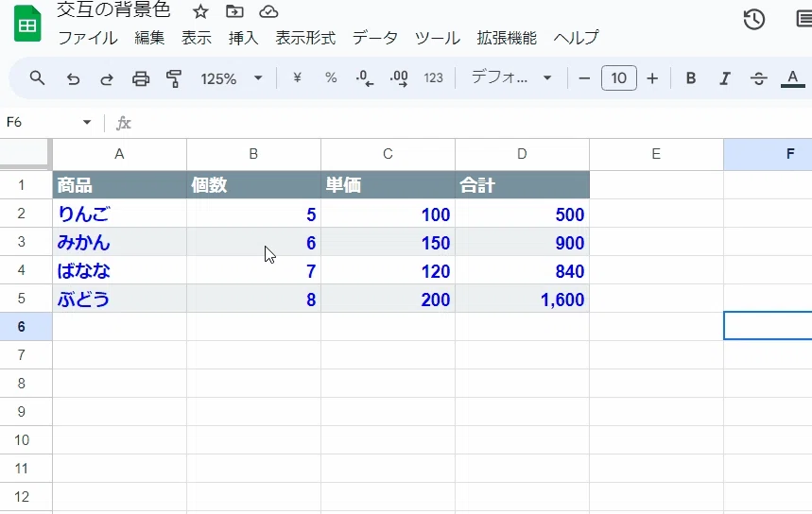The height and width of the screenshot is (514, 812).
Task: Open the 125% zoom dropdown
Action: [x=232, y=78]
